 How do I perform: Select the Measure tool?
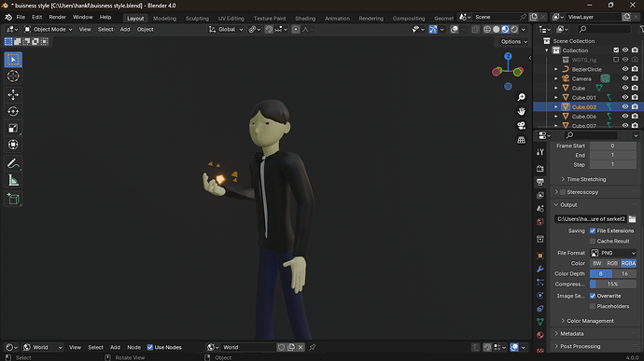click(x=13, y=180)
